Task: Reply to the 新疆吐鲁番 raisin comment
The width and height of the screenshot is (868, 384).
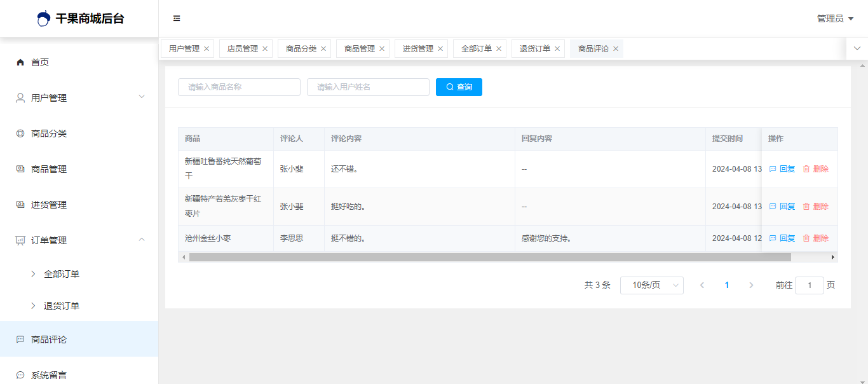Action: [782, 169]
